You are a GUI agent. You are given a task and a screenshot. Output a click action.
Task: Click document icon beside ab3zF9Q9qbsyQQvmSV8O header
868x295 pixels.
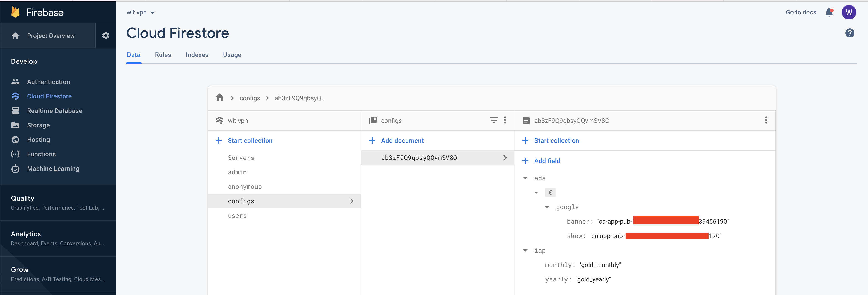click(x=526, y=121)
